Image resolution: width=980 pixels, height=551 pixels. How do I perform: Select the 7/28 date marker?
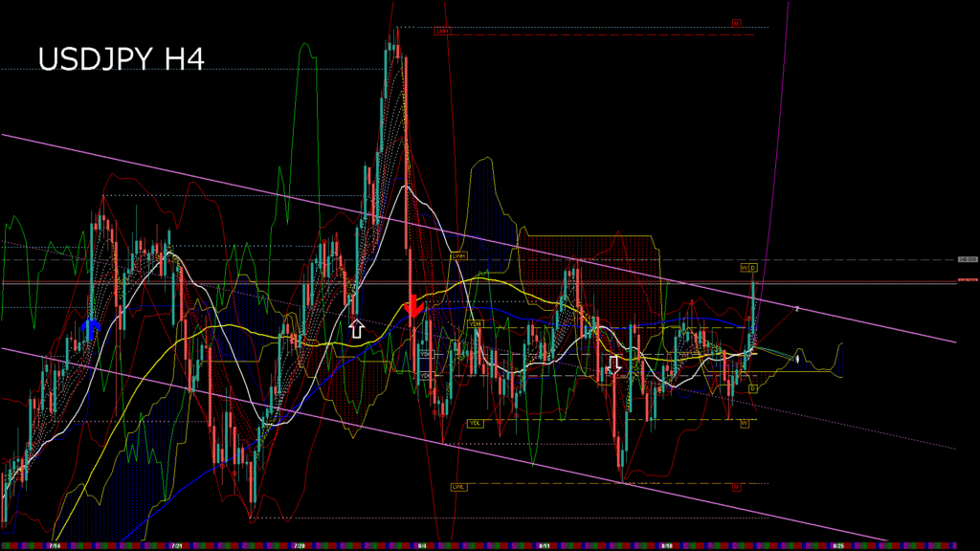299,546
